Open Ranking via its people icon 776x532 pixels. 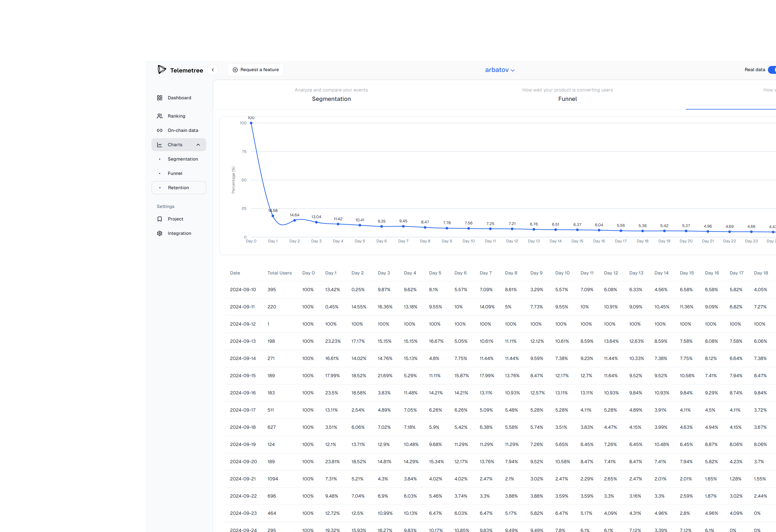(160, 116)
